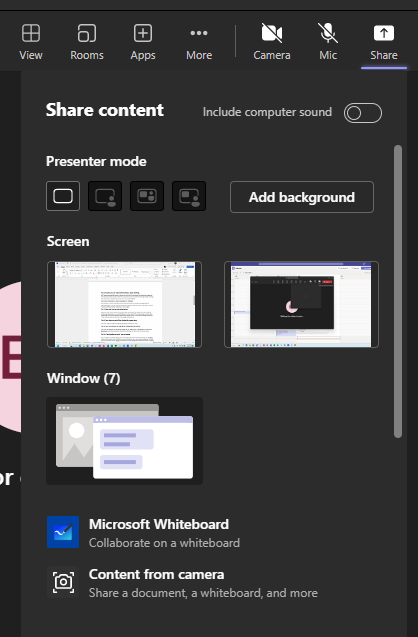
Task: Enable Include computer sound toggle
Action: (x=363, y=113)
